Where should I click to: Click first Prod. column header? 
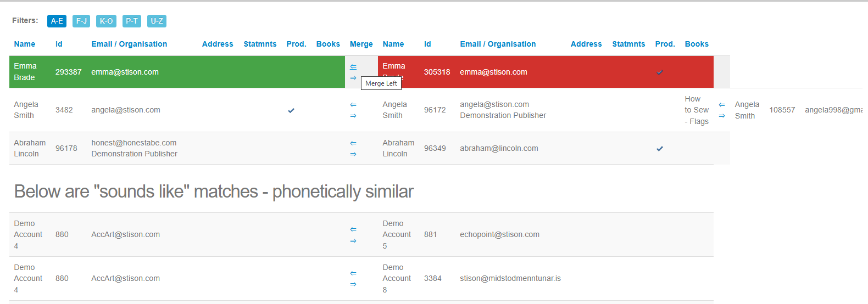[296, 44]
